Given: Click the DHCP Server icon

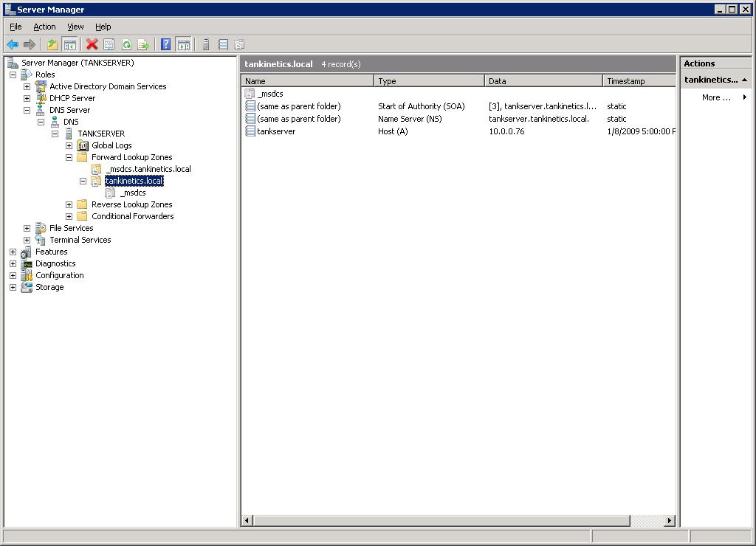Looking at the screenshot, I should pyautogui.click(x=41, y=98).
